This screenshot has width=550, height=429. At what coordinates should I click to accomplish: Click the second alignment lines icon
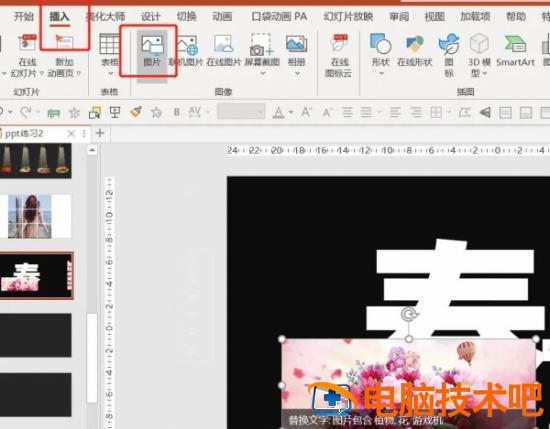(x=366, y=112)
